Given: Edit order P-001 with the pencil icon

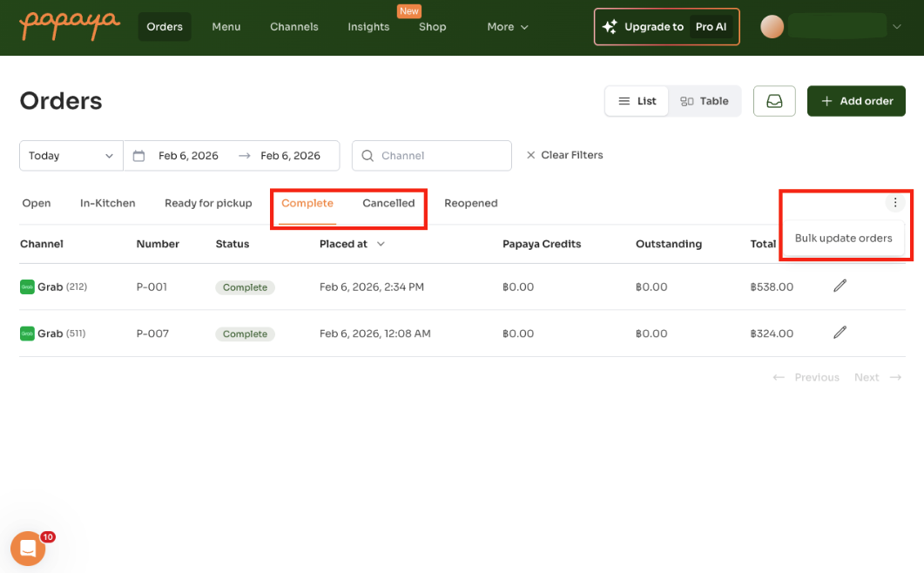Looking at the screenshot, I should pos(839,285).
